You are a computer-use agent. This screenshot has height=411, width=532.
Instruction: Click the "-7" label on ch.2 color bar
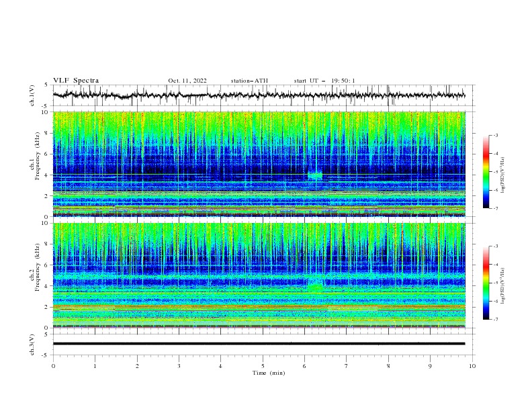click(496, 320)
